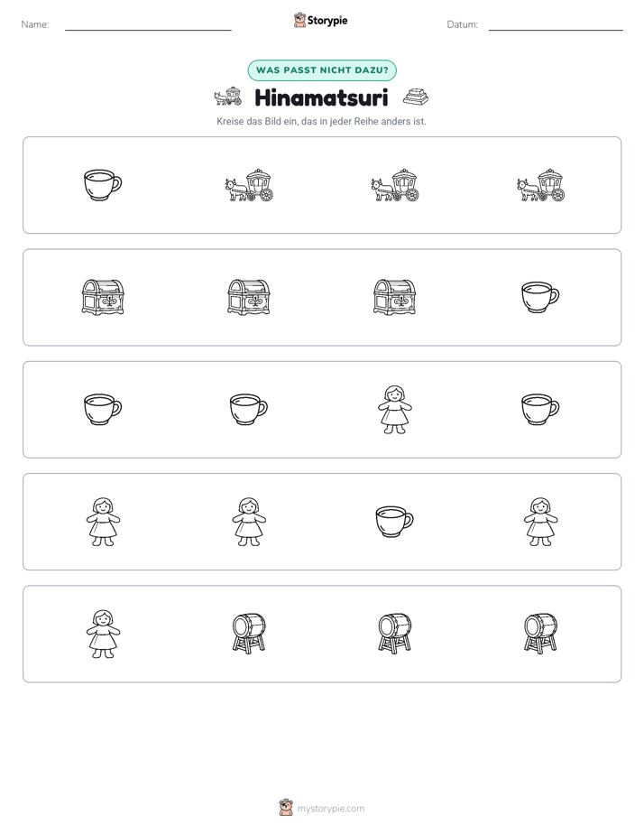Circle the teacup among the dolls

395,522
